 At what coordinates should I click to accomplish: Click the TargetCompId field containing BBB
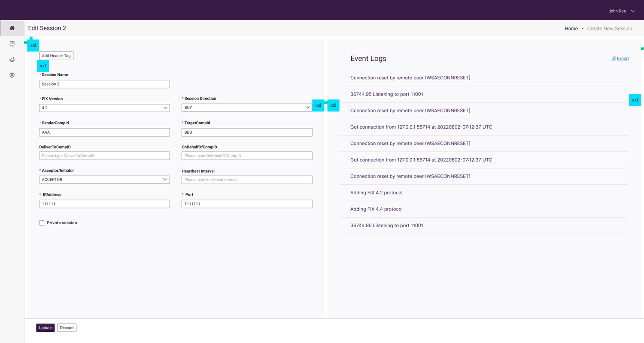247,132
